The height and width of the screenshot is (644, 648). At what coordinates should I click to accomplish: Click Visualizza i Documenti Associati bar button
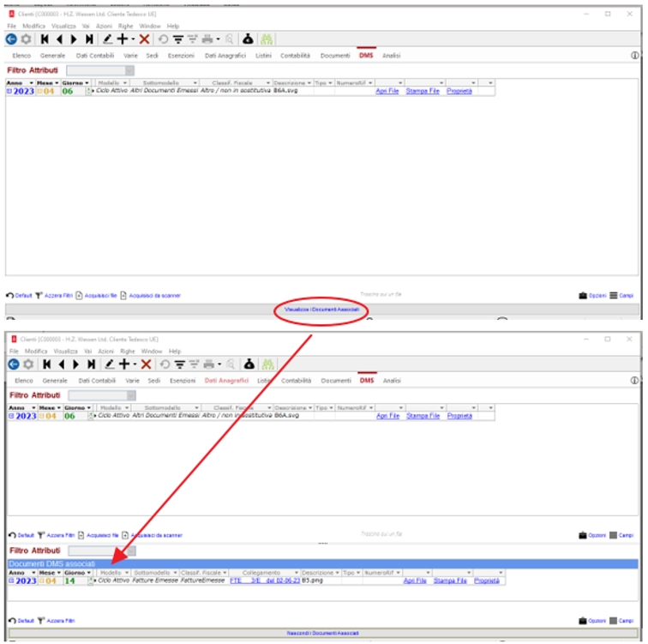(322, 310)
